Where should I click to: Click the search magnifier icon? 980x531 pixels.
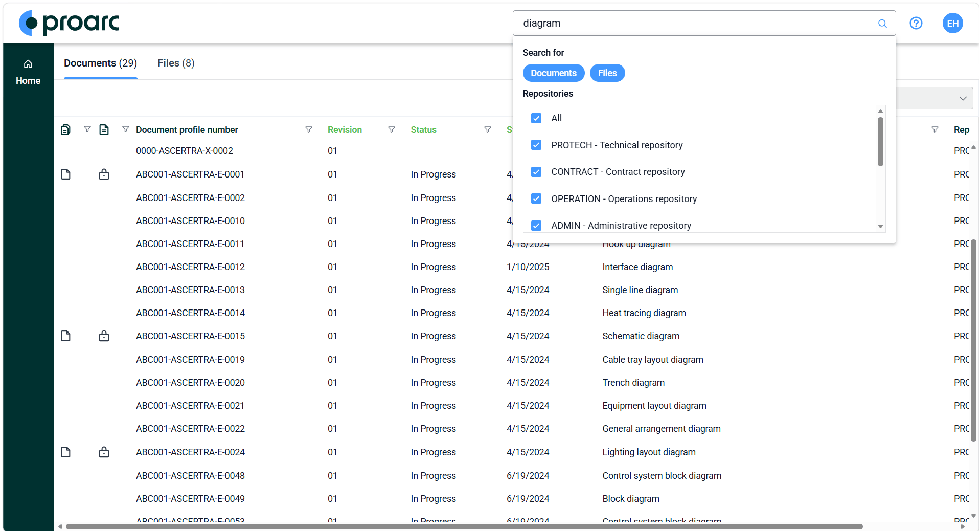click(x=882, y=24)
